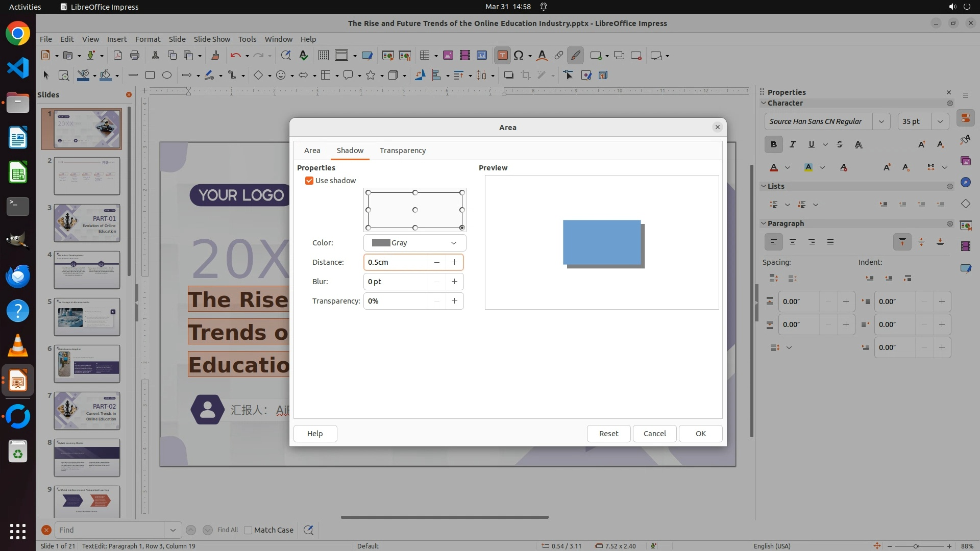Uncheck the Use shadow checkbox
Image resolution: width=980 pixels, height=551 pixels.
click(x=309, y=181)
